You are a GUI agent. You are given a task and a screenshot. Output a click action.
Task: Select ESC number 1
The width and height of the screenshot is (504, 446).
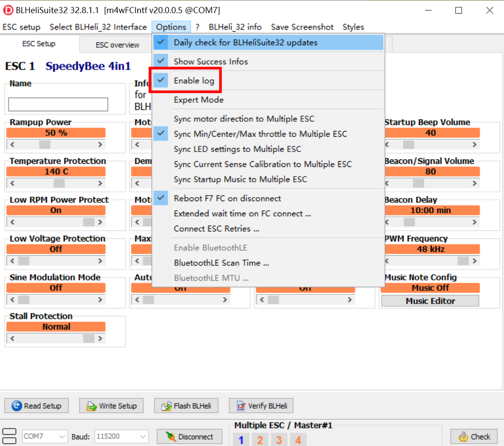click(x=241, y=439)
